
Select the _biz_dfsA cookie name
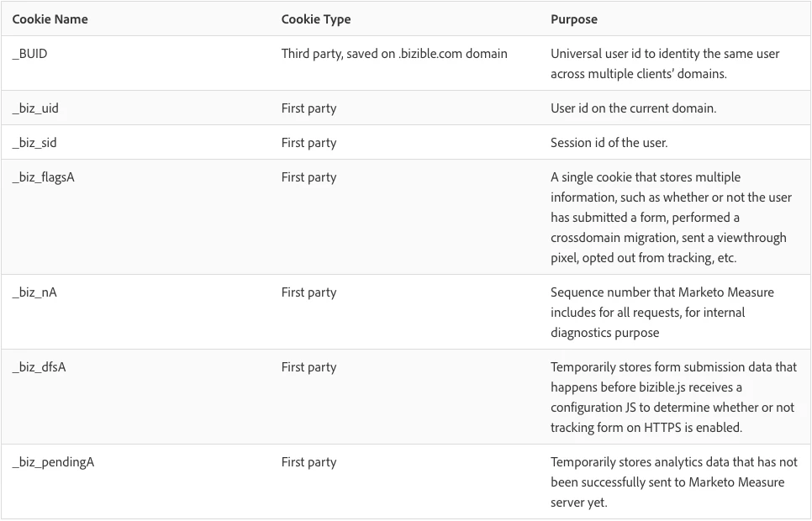(39, 367)
